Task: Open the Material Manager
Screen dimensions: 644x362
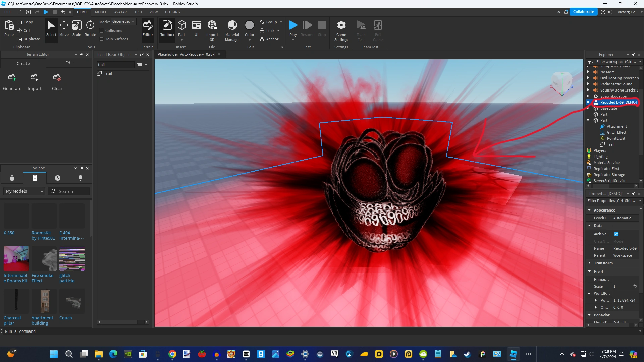Action: [x=232, y=29]
